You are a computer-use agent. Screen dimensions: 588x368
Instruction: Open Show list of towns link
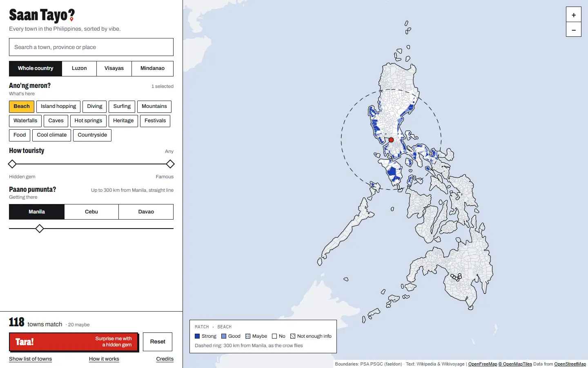pos(31,359)
